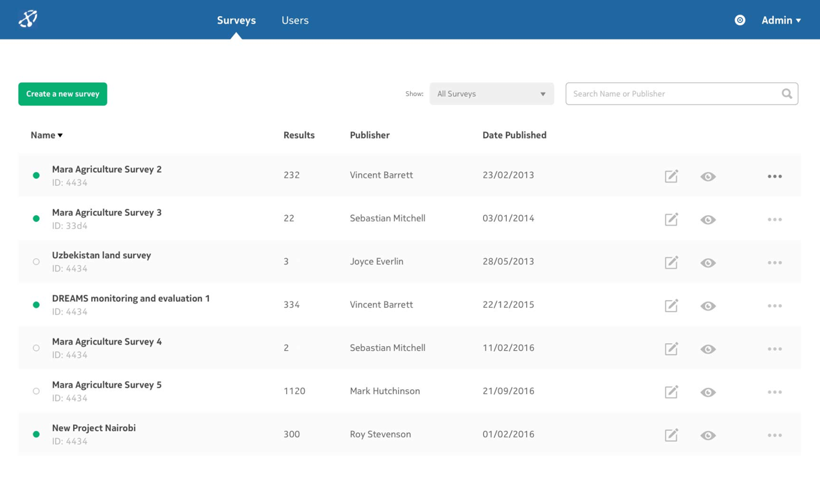Focus the Search Name or Publisher field

672,94
